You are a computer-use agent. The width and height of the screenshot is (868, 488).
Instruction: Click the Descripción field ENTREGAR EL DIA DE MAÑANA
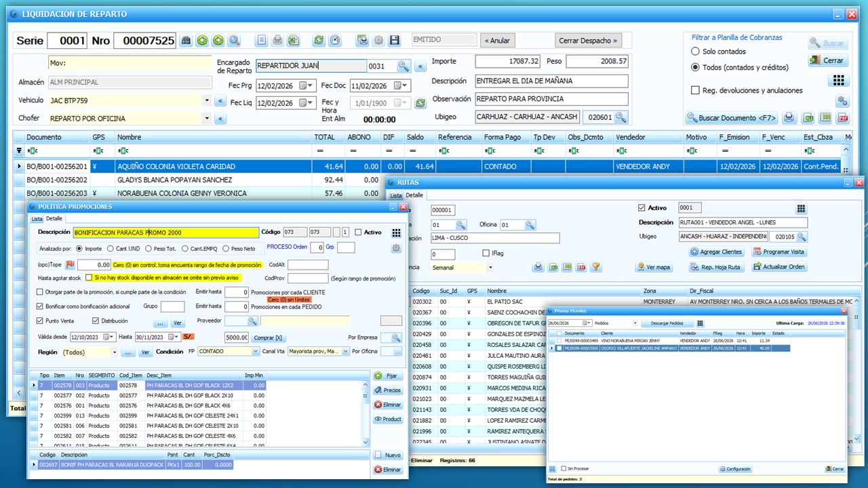pyautogui.click(x=551, y=81)
